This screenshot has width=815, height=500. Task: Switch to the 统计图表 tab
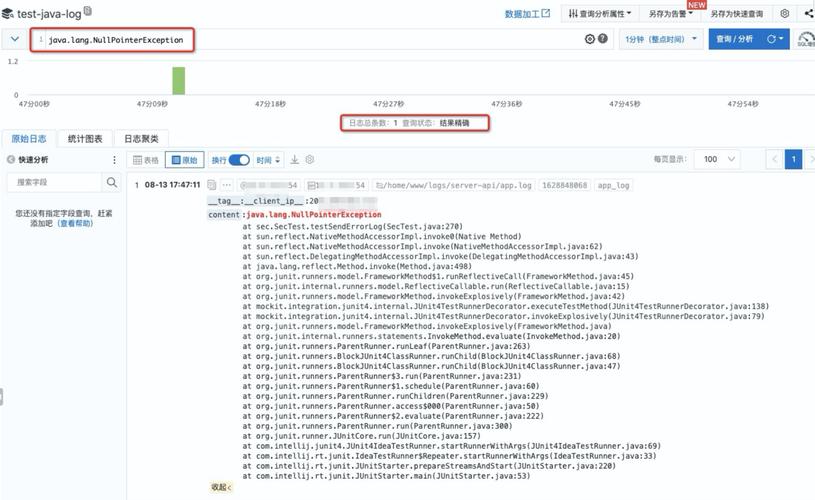pos(84,139)
